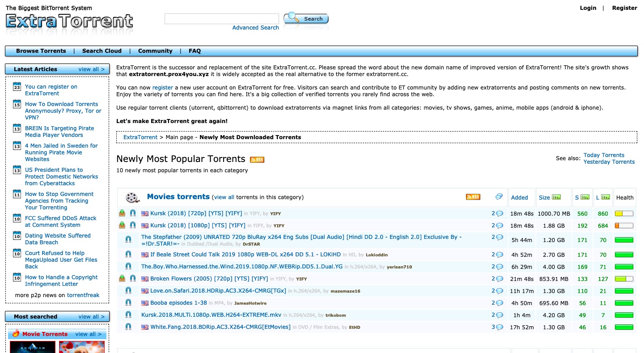Click magnet icon for Kursk.2018.MULTi.1080p
644x353 pixels.
[128, 315]
